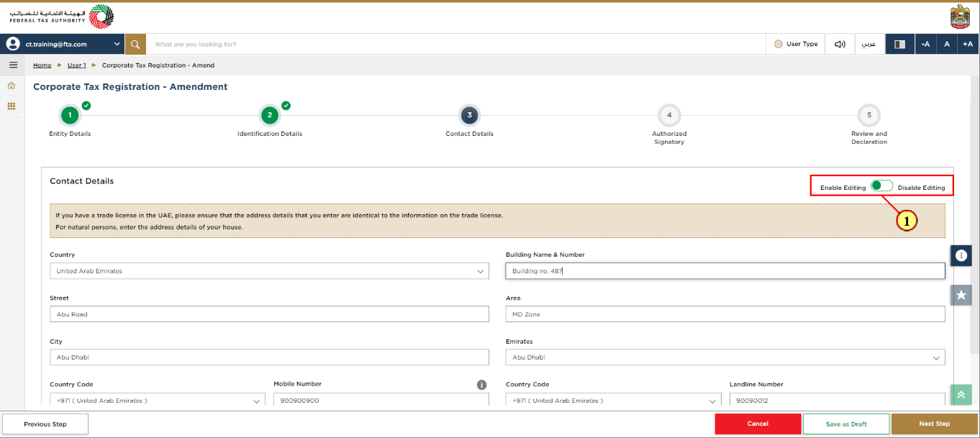Image resolution: width=980 pixels, height=438 pixels.
Task: Click the Next Step button
Action: pyautogui.click(x=935, y=424)
